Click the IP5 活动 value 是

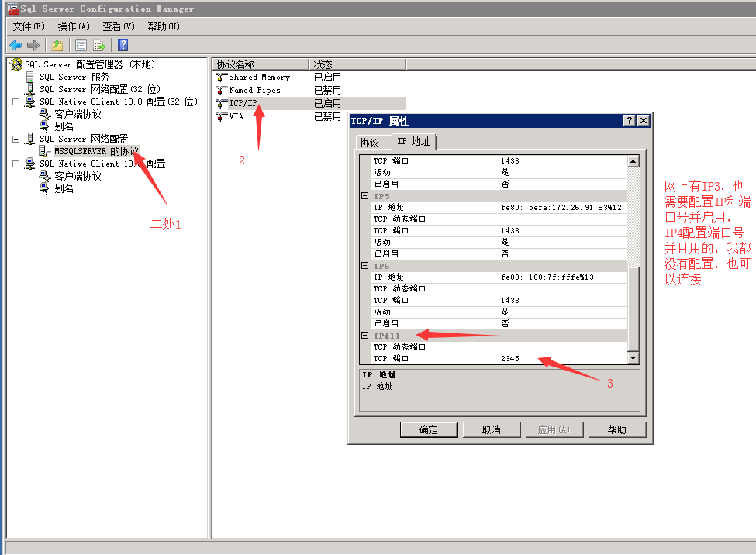pyautogui.click(x=563, y=242)
